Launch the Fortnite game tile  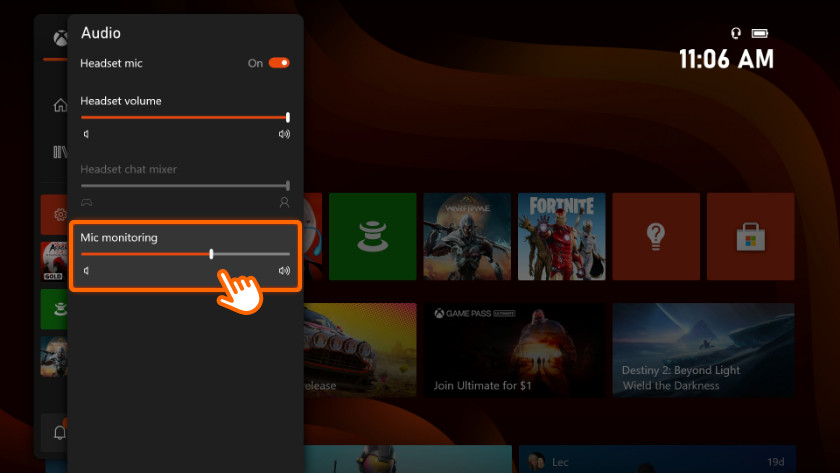(561, 236)
